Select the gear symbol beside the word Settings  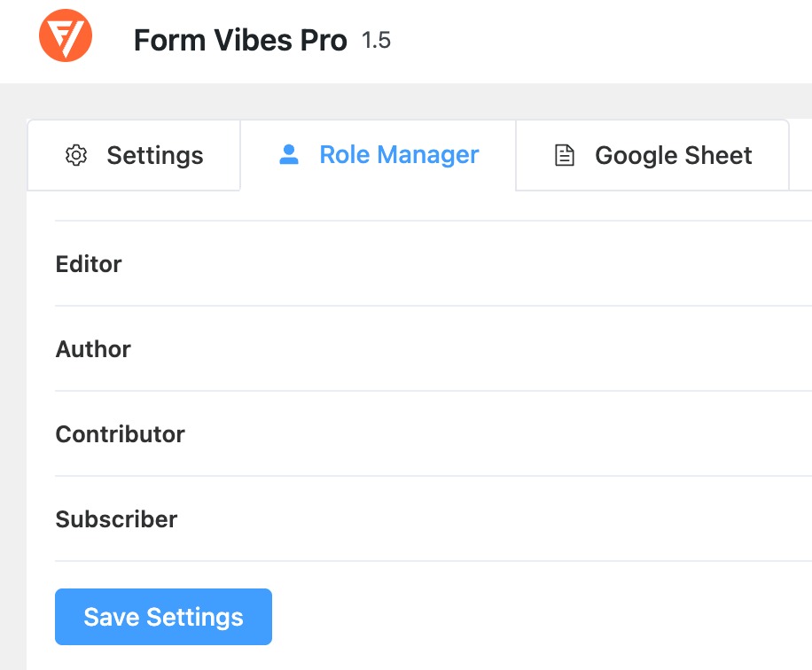pos(78,155)
